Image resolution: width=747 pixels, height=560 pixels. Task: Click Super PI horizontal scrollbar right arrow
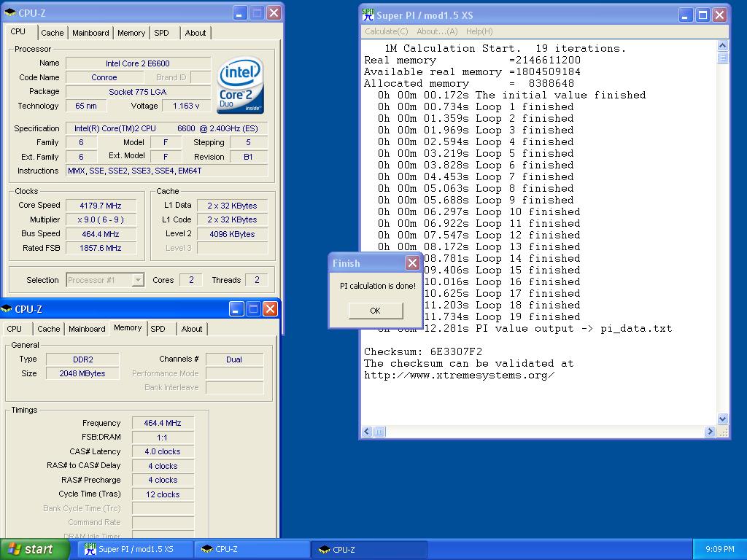[x=710, y=432]
